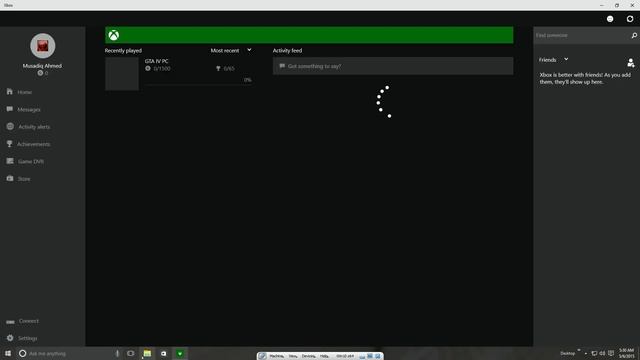This screenshot has height=360, width=640.
Task: Click the Desktop toolbar label in taskbar
Action: 567,353
